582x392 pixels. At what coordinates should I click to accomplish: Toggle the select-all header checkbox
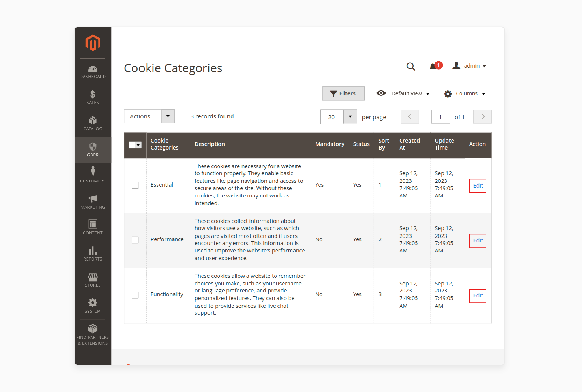click(132, 145)
